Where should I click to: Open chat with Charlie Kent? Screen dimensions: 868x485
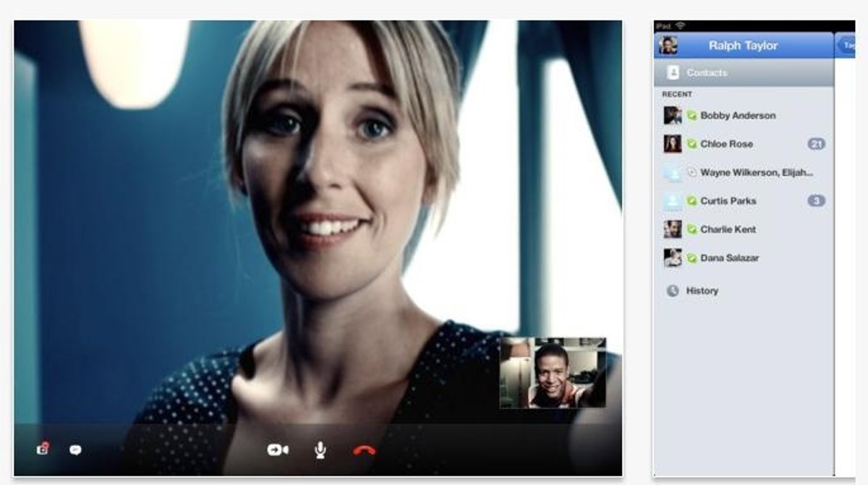coord(728,229)
